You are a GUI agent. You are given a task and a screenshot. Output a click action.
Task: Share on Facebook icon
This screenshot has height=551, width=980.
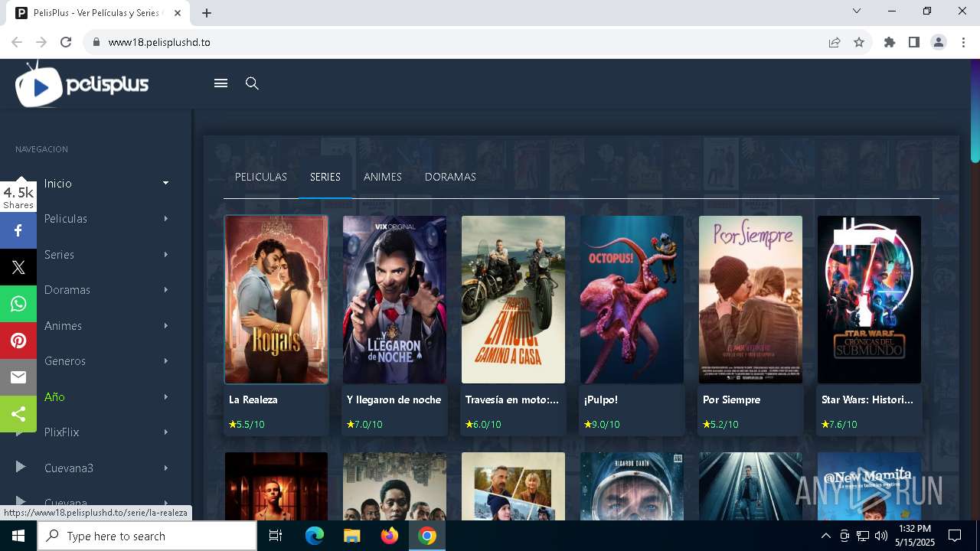(18, 230)
